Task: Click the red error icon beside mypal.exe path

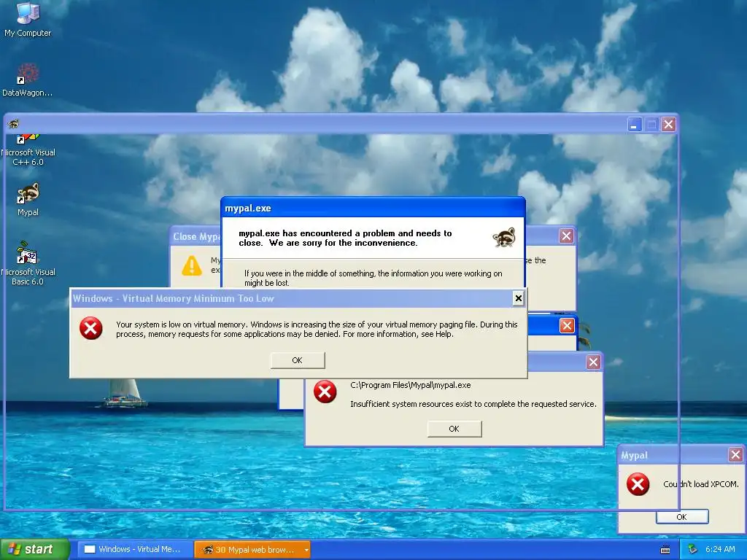Action: (325, 392)
